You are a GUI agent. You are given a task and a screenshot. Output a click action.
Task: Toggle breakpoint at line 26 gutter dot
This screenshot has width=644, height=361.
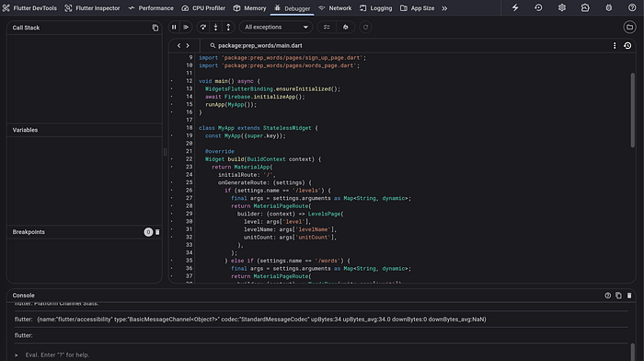172,191
